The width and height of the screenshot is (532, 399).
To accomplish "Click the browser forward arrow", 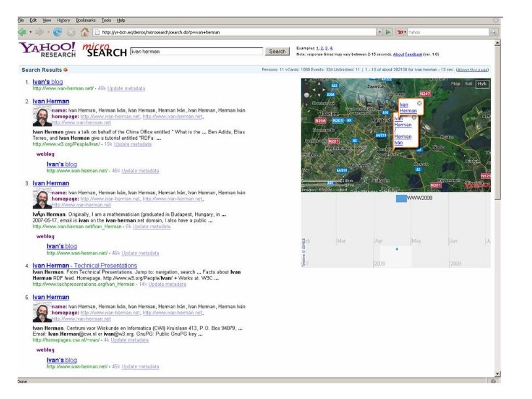I will coord(40,32).
